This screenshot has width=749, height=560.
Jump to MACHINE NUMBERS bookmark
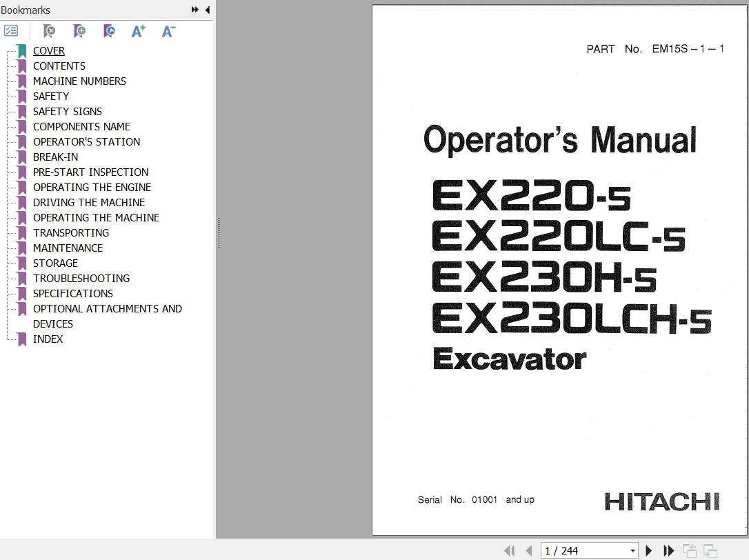(79, 81)
